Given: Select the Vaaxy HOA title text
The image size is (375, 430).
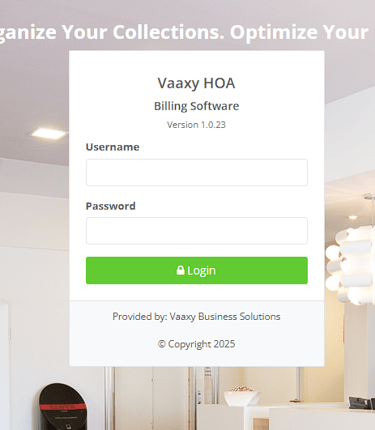Looking at the screenshot, I should [196, 83].
